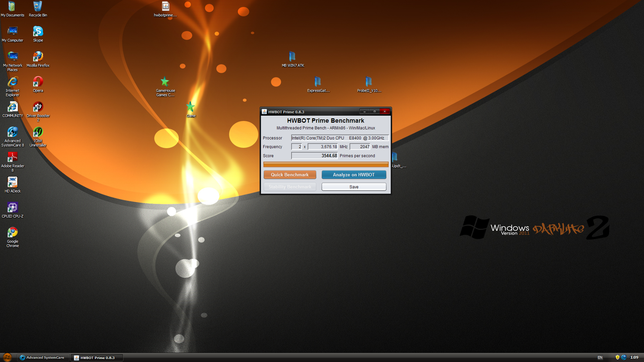Viewport: 644px width, 362px height.
Task: Open the MB WIN7 ATK folder
Action: [x=293, y=59]
